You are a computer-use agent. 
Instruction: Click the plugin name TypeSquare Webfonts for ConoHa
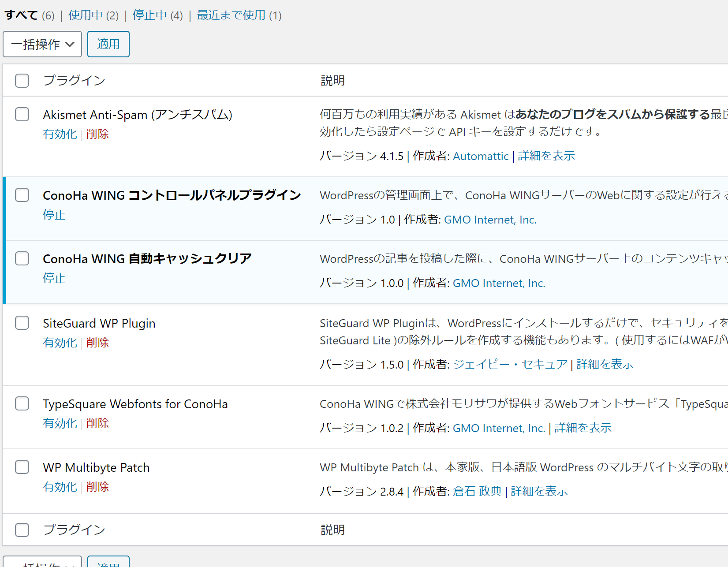tap(135, 404)
